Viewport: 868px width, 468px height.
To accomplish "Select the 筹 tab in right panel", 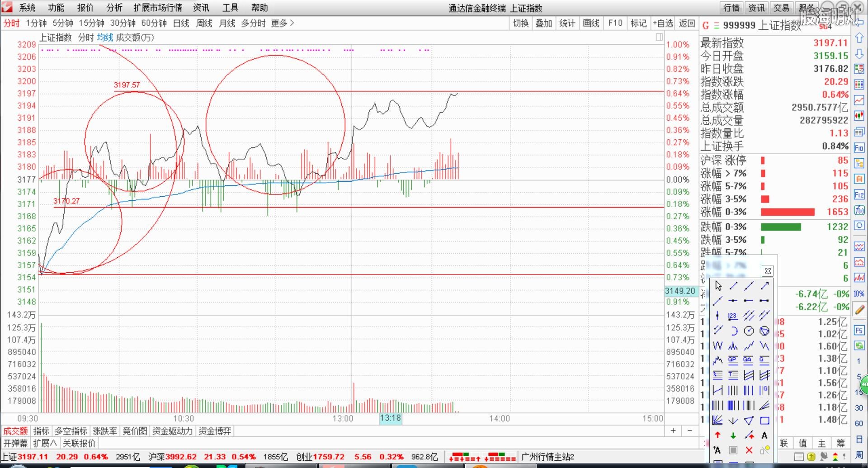I will (x=840, y=443).
